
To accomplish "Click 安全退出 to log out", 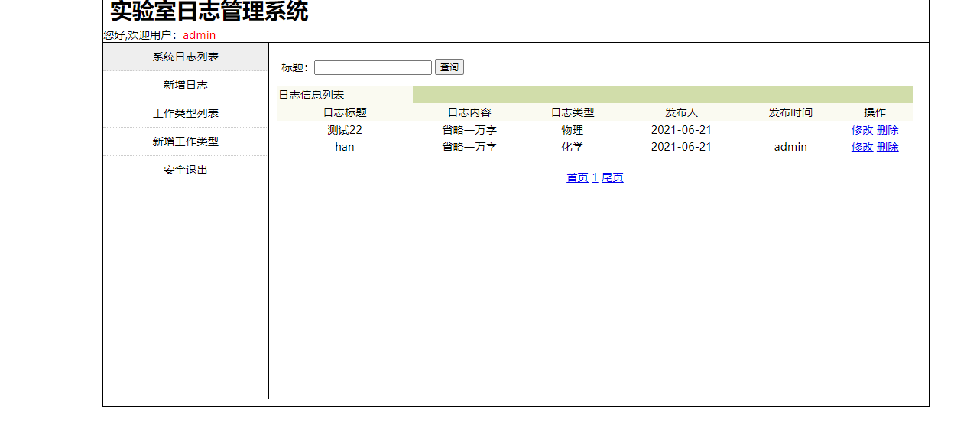I will (186, 170).
